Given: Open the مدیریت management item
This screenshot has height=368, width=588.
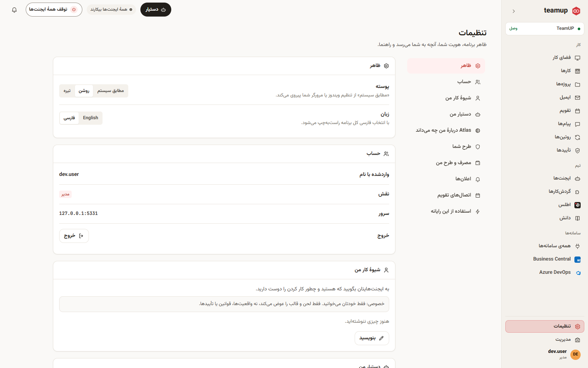Looking at the screenshot, I should point(545,340).
